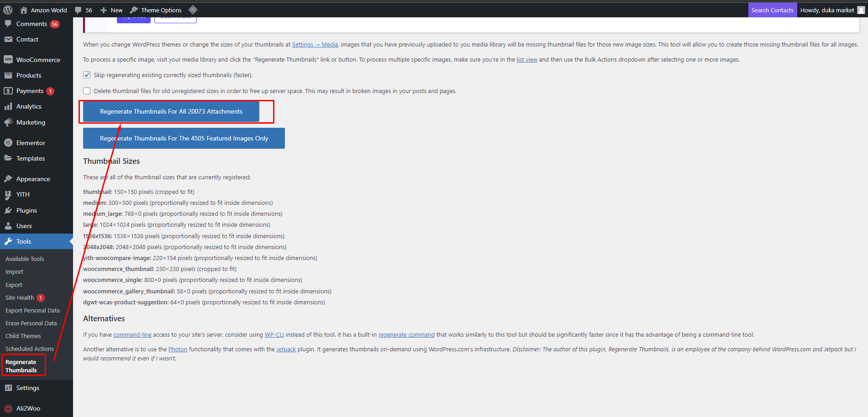
Task: Click the Ali2Woo logo icon
Action: 8,408
